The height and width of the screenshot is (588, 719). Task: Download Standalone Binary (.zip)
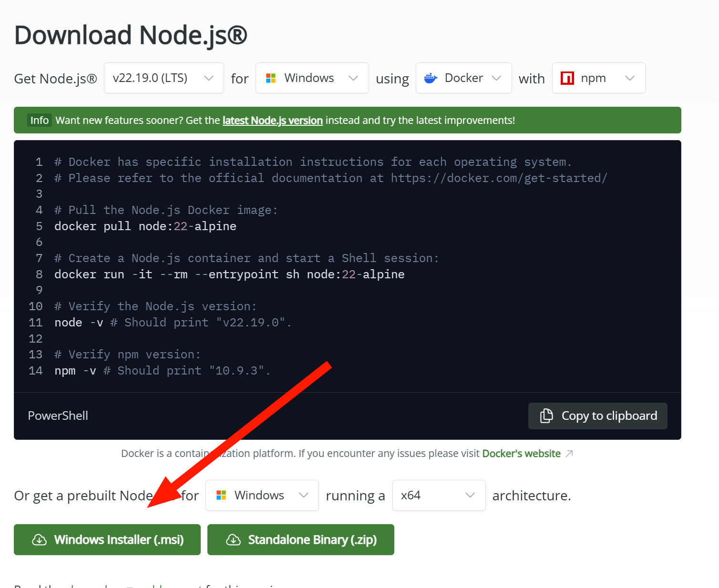tap(301, 540)
